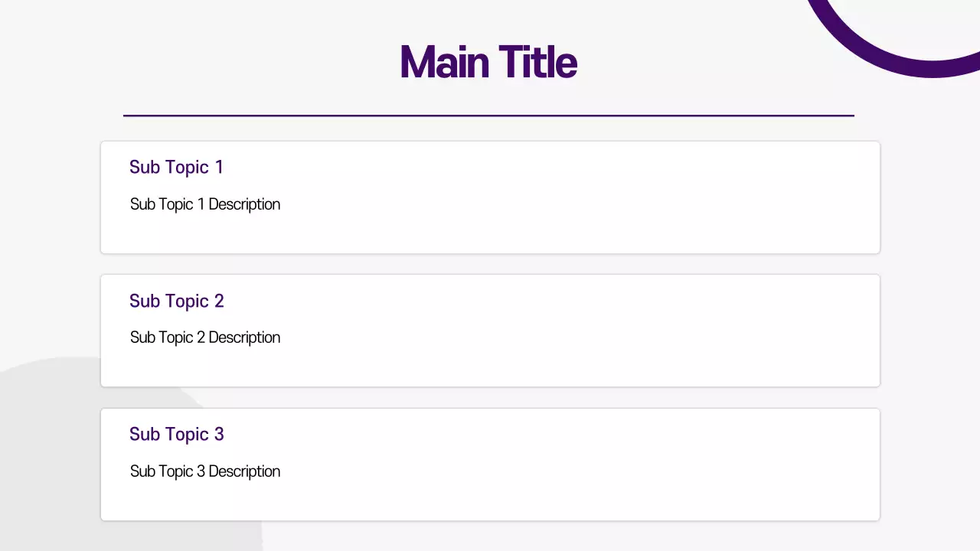The image size is (980, 551).
Task: Select the Sub Topic 1 Description text
Action: (x=205, y=204)
